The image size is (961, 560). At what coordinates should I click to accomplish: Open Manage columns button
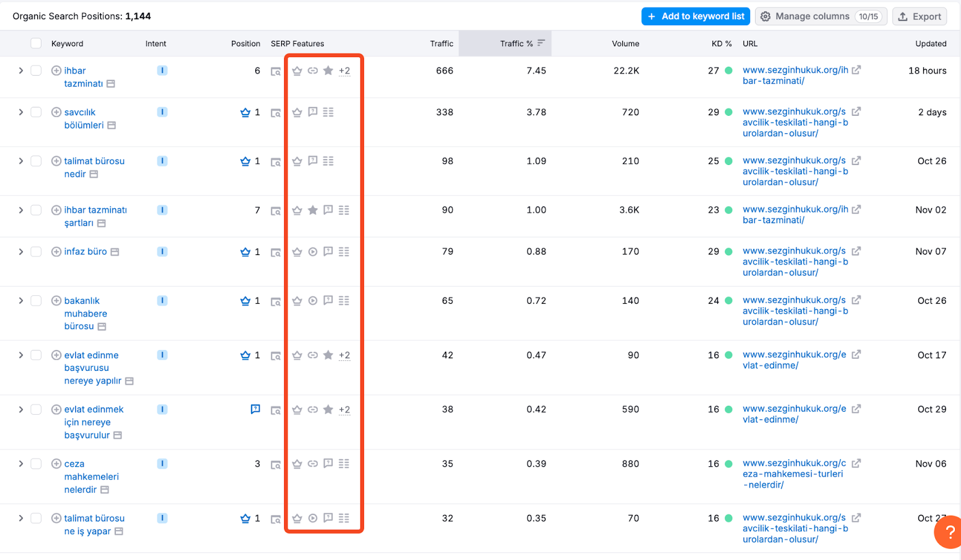coord(820,16)
